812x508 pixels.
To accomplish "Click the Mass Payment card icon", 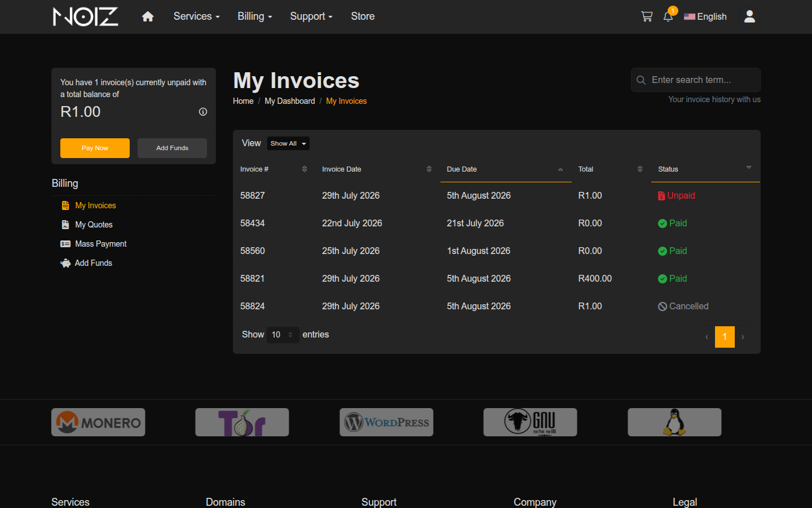I will [x=65, y=244].
